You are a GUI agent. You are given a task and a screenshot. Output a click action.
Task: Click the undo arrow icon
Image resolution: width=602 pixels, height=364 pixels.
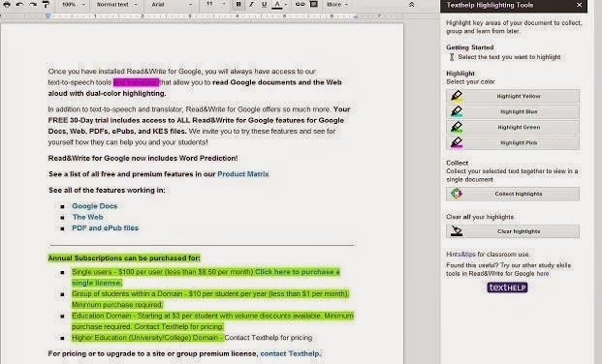(20, 4)
